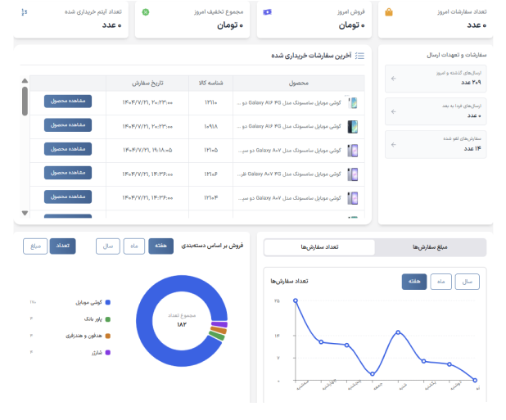Open ارسال‌های گذشته و امروز arrow
This screenshot has width=506, height=420.
(x=394, y=79)
